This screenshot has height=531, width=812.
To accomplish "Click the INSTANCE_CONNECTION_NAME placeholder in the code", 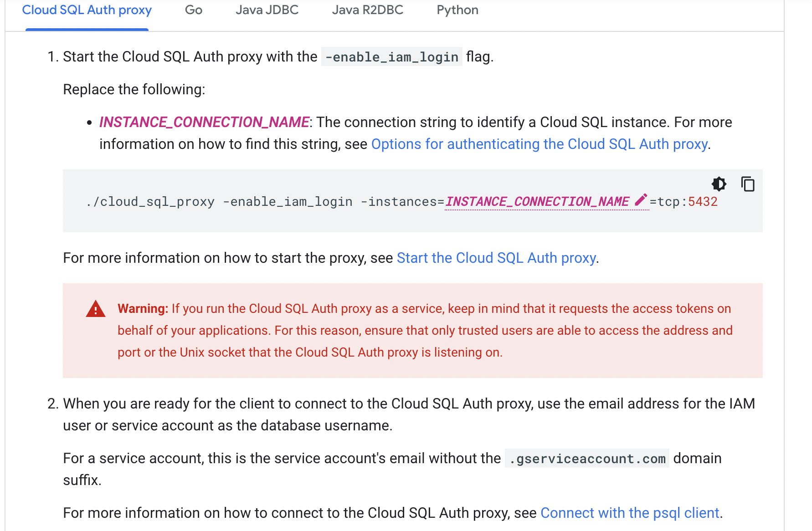I will pyautogui.click(x=537, y=201).
